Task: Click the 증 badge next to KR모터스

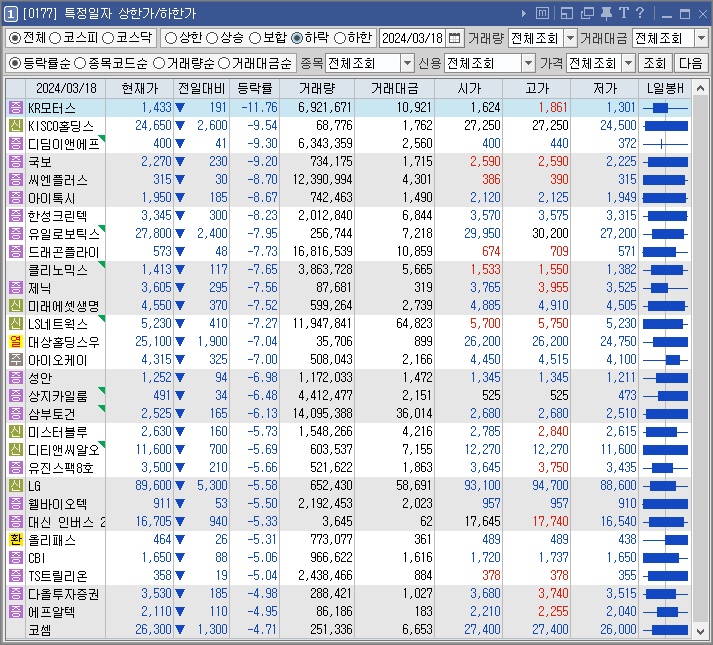Action: pos(16,108)
